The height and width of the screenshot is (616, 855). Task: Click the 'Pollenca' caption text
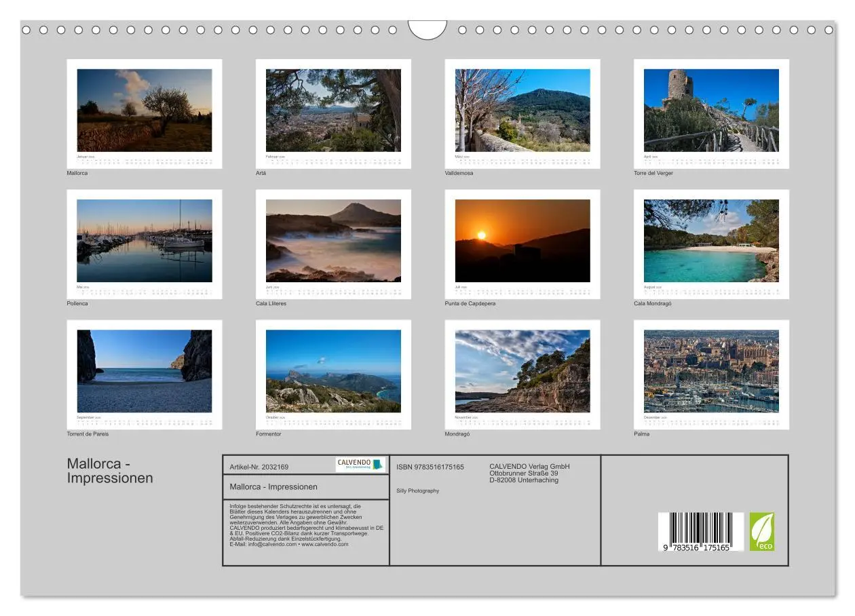click(x=77, y=303)
